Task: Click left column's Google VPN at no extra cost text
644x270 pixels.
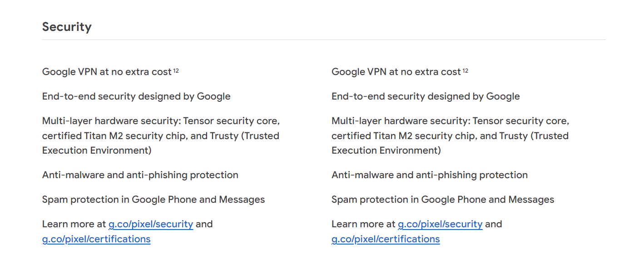Action: coord(107,72)
